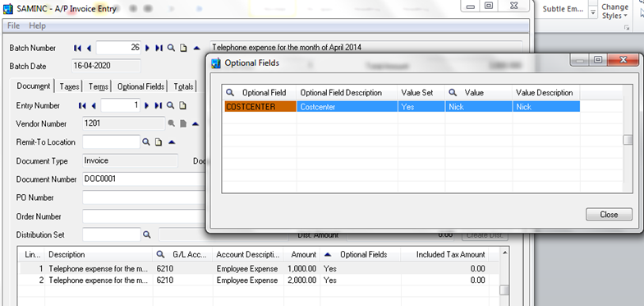Go to last entry number arrow
This screenshot has width=644, height=306.
(x=158, y=105)
